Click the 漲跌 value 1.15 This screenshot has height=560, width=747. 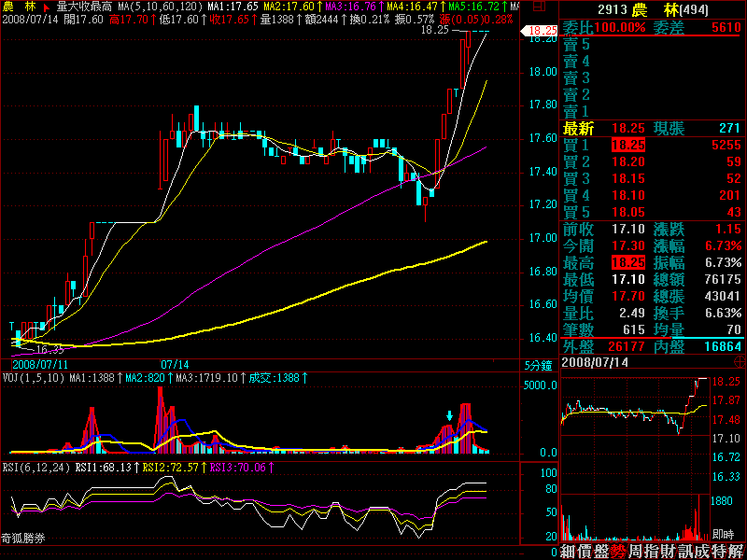[x=728, y=229]
